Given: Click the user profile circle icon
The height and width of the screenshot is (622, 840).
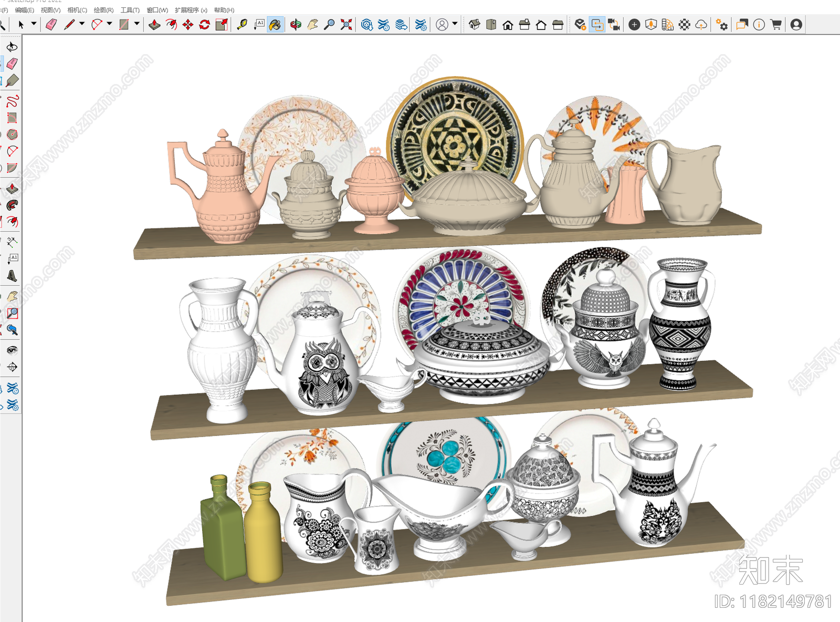Looking at the screenshot, I should (442, 25).
